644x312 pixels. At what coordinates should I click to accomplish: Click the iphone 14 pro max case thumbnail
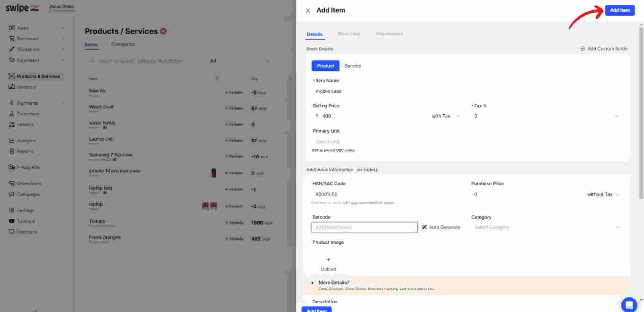[x=214, y=173]
